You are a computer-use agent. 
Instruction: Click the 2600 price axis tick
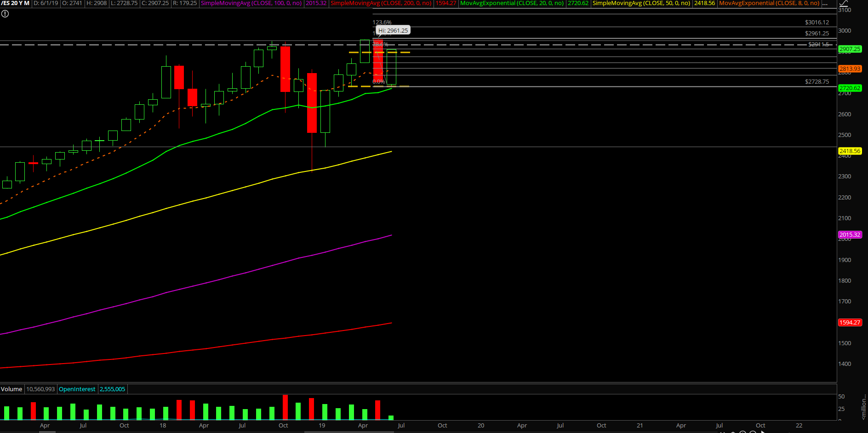click(845, 114)
